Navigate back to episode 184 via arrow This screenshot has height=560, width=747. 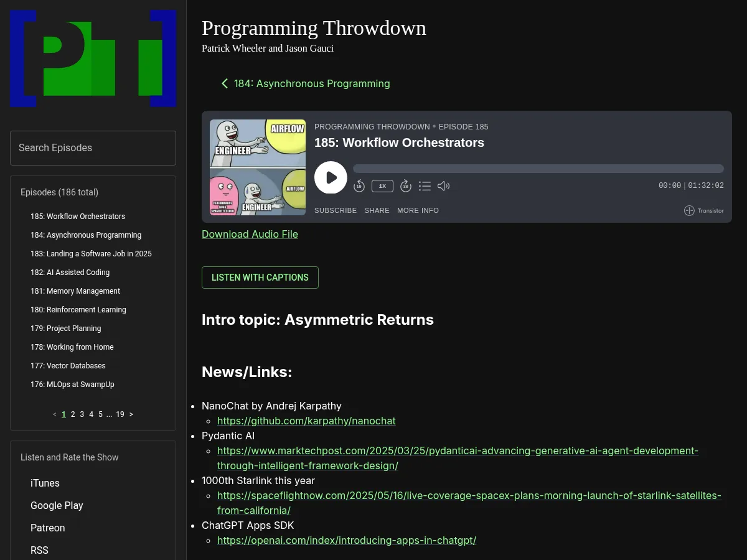[x=304, y=83]
